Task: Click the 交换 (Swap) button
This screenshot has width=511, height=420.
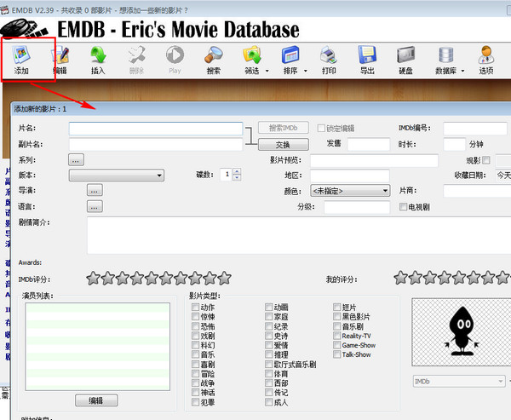Action: tap(284, 145)
